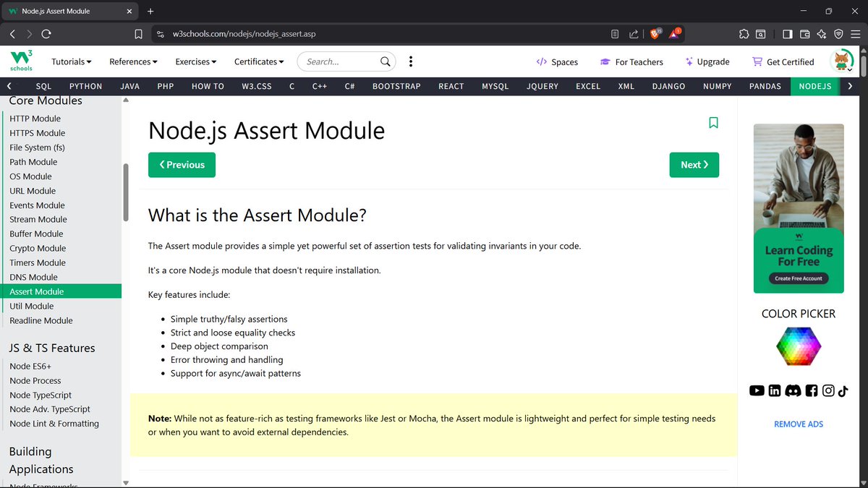Screen dimensions: 868x488
Task: Select MYSQL in the topic bar
Action: click(x=495, y=86)
